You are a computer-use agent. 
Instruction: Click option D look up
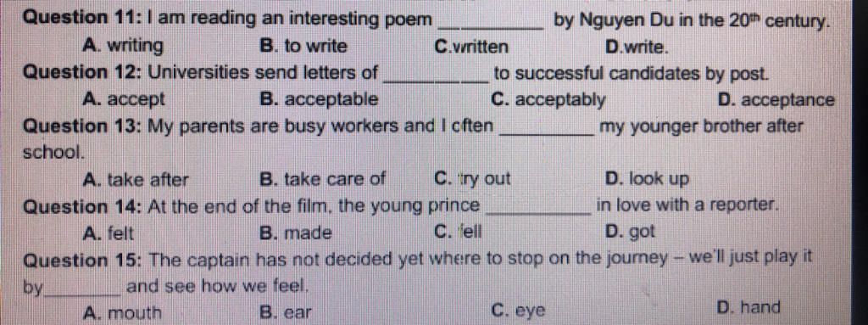(x=648, y=180)
